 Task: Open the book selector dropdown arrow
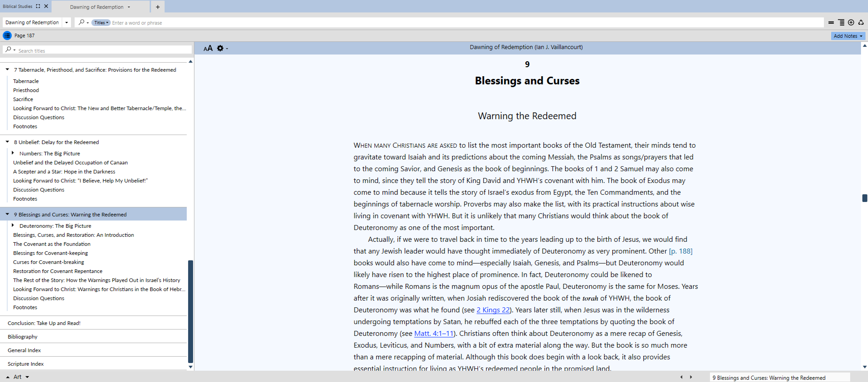pos(66,23)
